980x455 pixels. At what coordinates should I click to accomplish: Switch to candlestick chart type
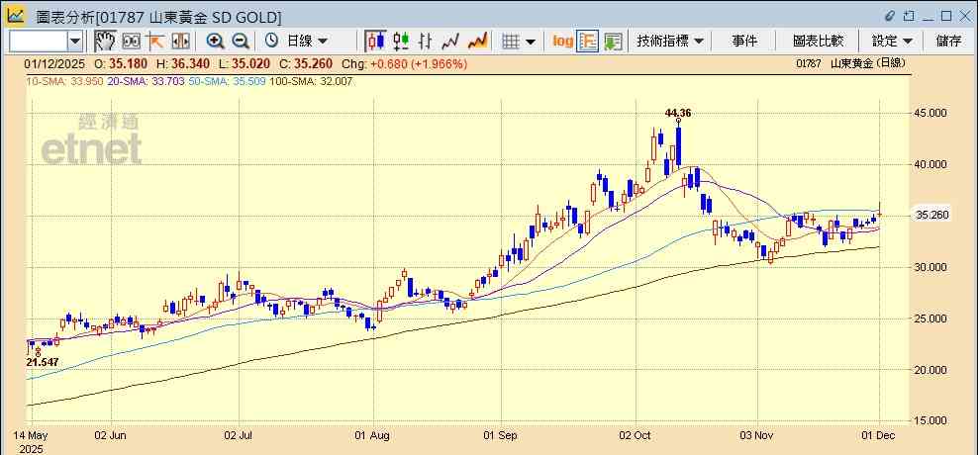[375, 41]
